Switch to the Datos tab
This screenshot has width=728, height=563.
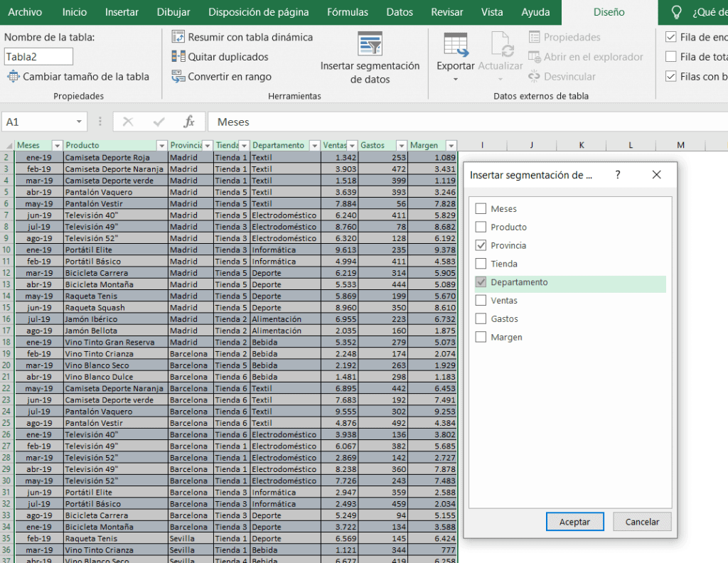(x=400, y=12)
